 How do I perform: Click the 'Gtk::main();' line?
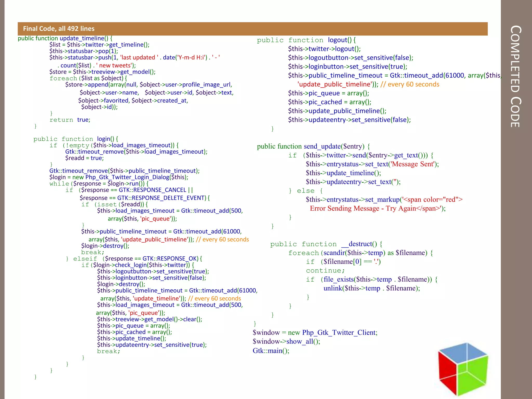[x=271, y=351]
